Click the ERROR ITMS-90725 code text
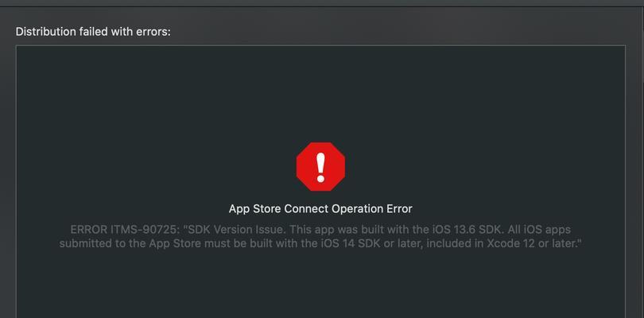Image resolution: width=644 pixels, height=318 pixels. [126, 229]
